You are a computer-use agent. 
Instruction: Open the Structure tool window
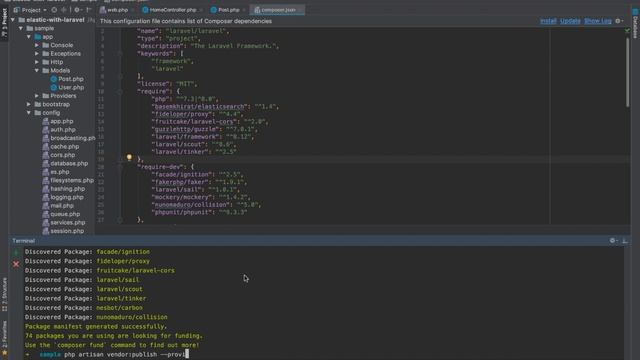4,294
